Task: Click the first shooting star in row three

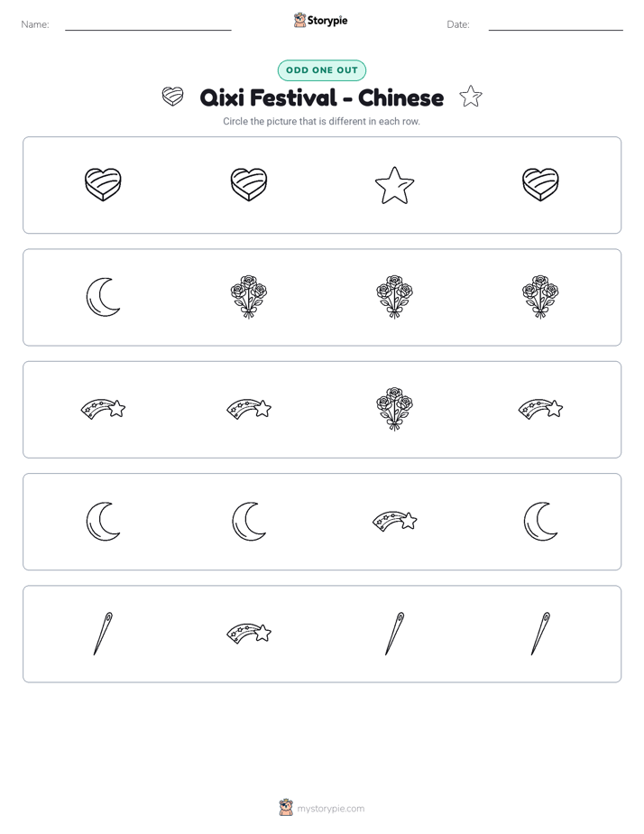Action: 103,409
